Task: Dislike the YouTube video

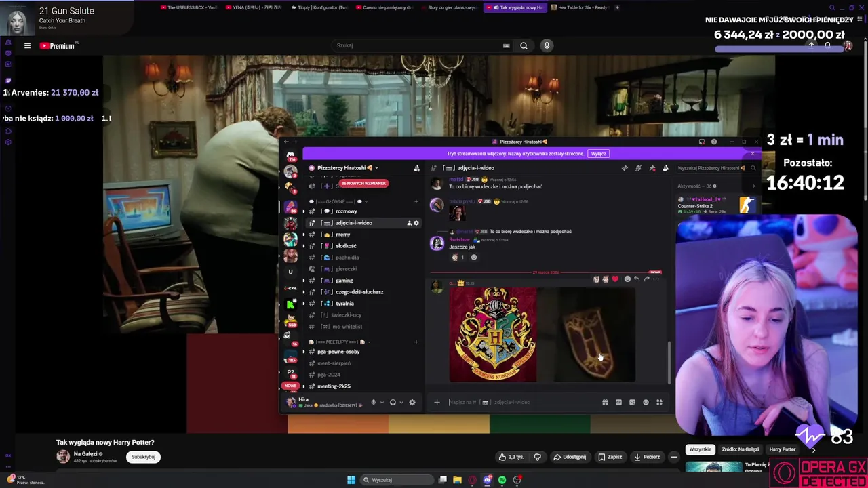Action: click(538, 457)
